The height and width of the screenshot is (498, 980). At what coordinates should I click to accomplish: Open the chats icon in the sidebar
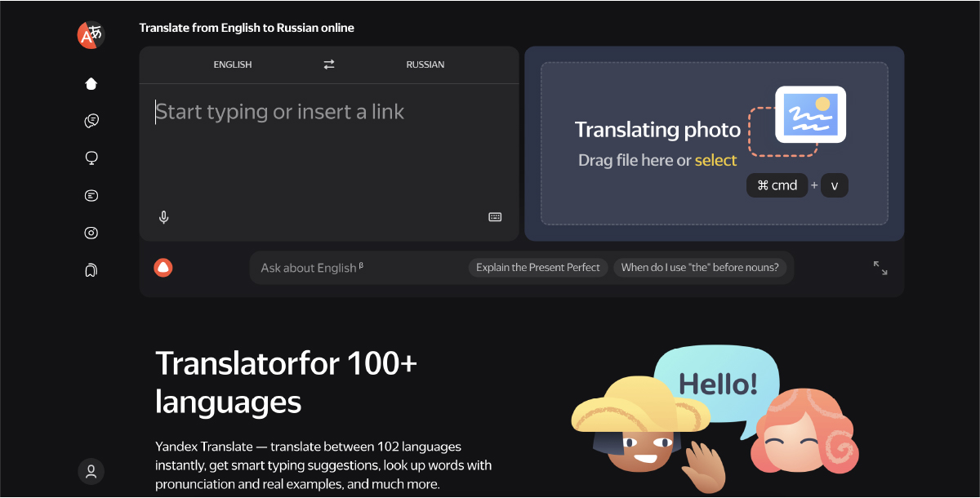pyautogui.click(x=91, y=120)
